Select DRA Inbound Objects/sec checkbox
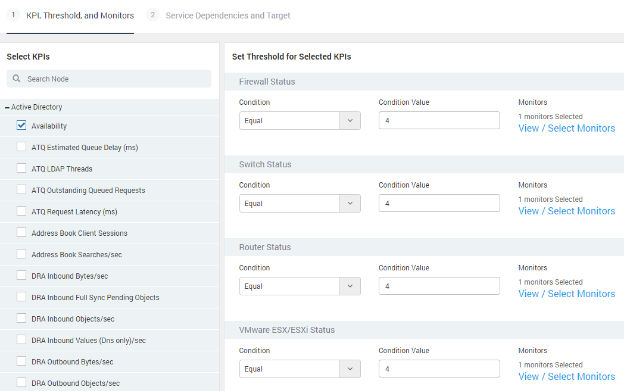This screenshot has height=391, width=624. point(21,319)
